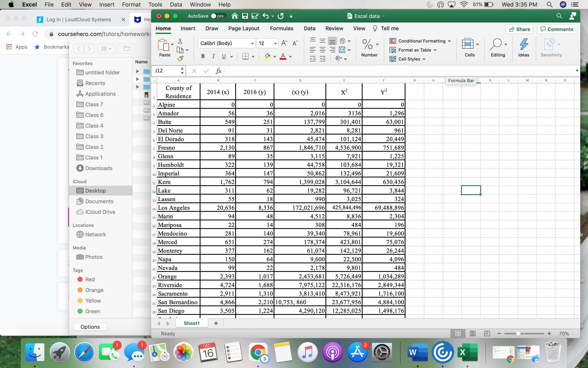Switch to Page Layout view in the status bar

472,333
